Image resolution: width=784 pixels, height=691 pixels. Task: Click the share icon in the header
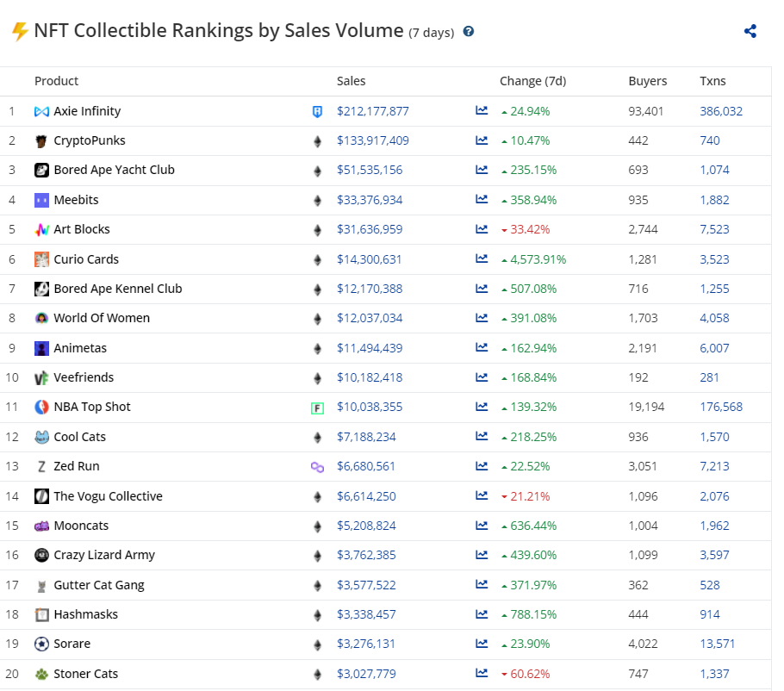click(750, 31)
